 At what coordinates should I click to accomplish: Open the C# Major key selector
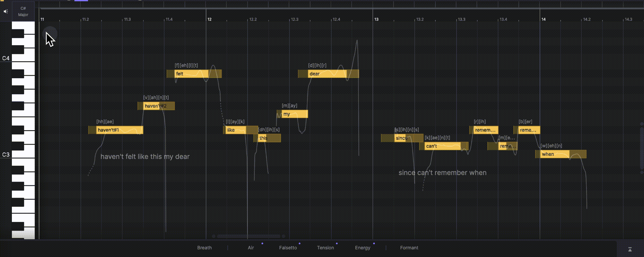23,12
